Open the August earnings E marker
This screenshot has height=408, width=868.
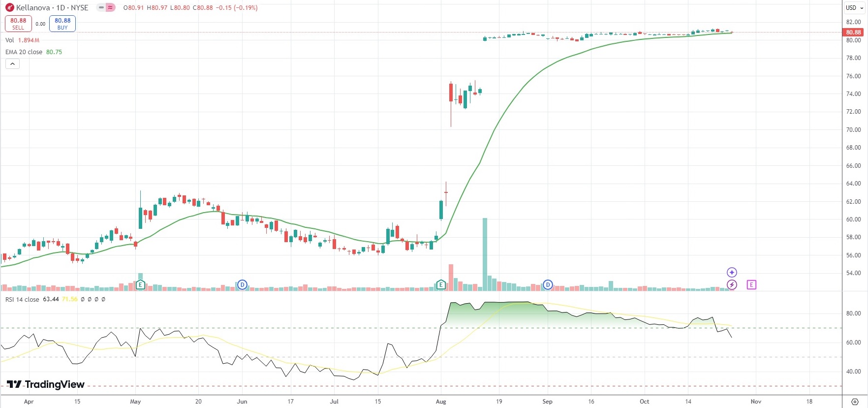pos(441,284)
